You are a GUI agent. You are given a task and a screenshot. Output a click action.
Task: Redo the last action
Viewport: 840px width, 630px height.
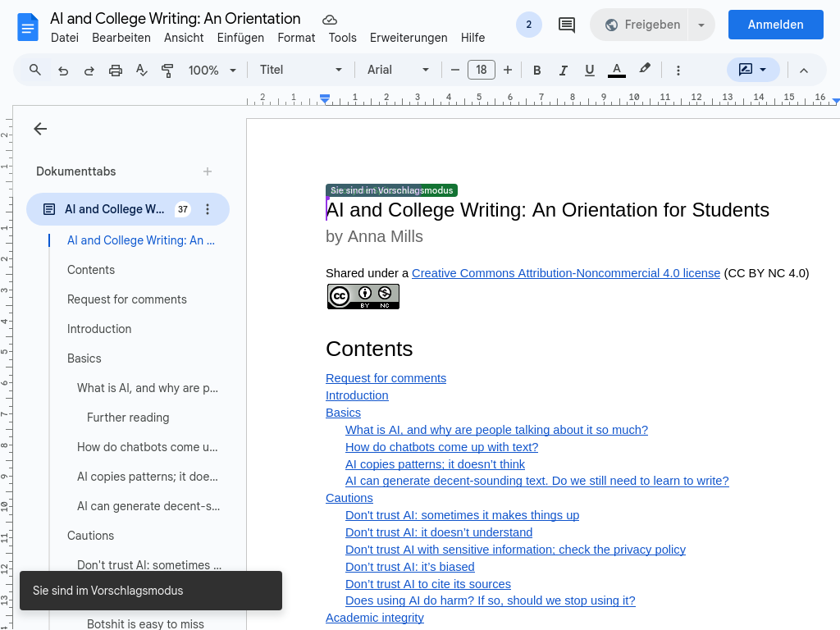coord(89,71)
